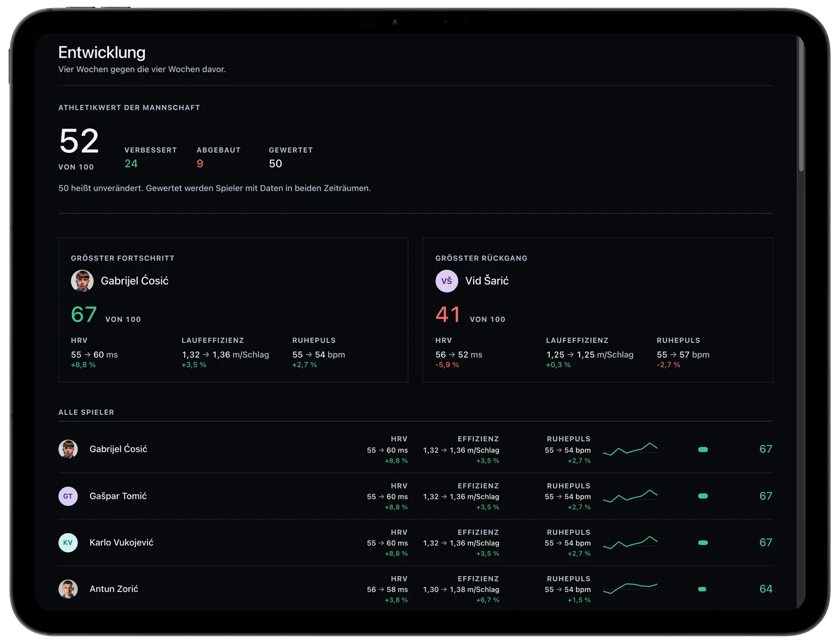Select '+6,7 %' efficiency change for Antun Zorić
840x644 pixels.
(488, 600)
